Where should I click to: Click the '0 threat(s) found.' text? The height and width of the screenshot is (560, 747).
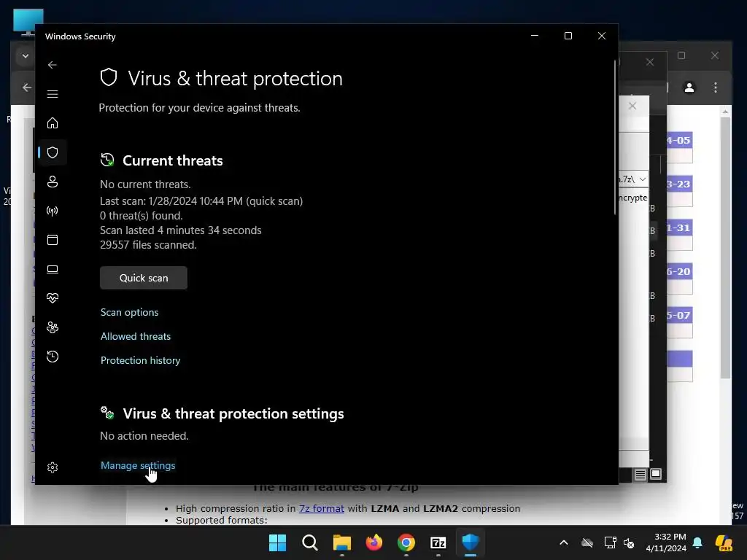[141, 216]
